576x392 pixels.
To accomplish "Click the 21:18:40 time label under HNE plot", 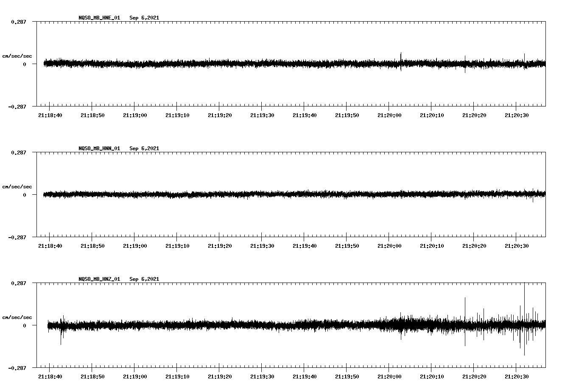I will point(50,115).
